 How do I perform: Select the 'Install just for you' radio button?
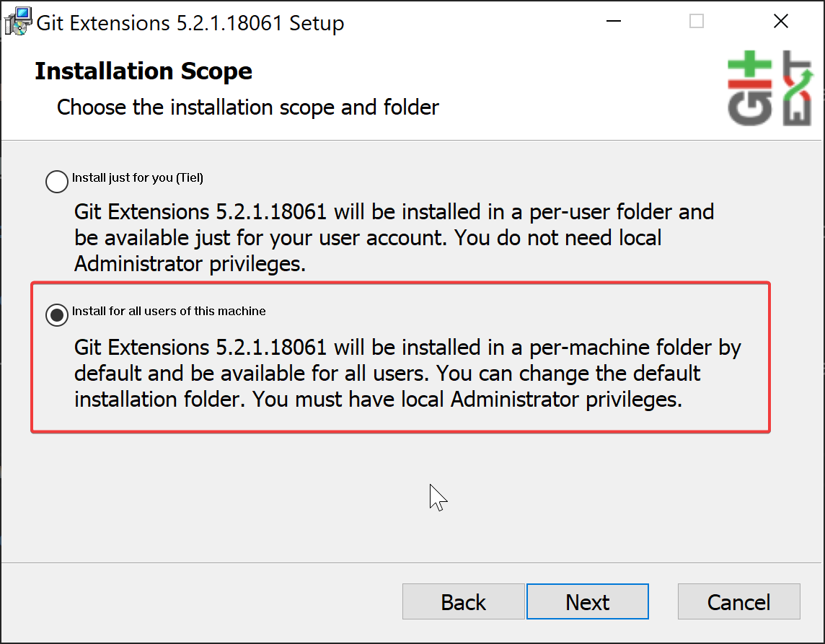(x=57, y=181)
